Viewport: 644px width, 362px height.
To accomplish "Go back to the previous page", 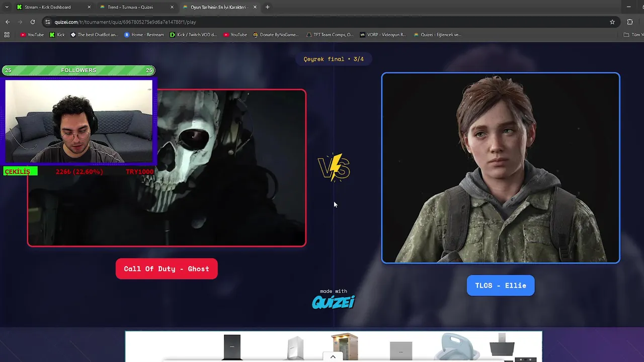I will coord(8,22).
